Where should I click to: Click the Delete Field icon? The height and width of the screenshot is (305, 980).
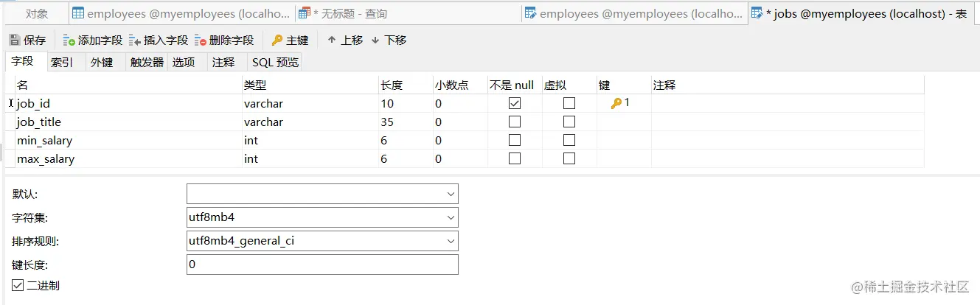pos(201,41)
